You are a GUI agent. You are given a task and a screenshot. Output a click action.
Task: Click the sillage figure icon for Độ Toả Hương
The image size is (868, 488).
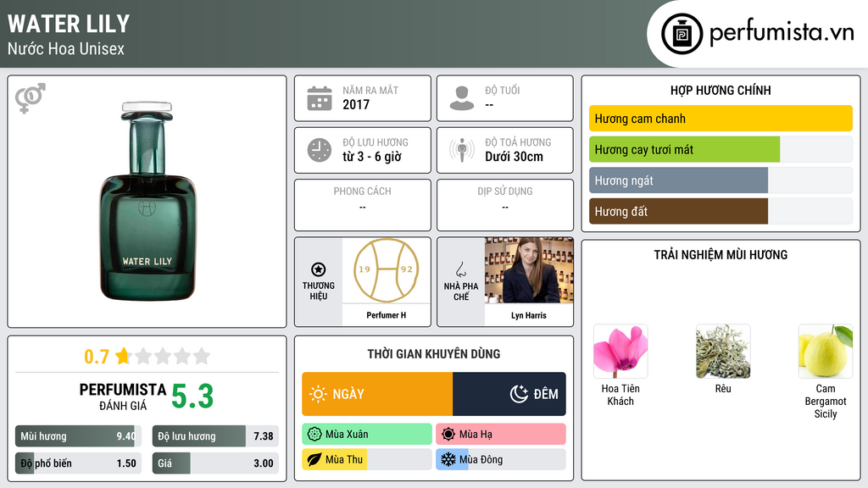462,149
